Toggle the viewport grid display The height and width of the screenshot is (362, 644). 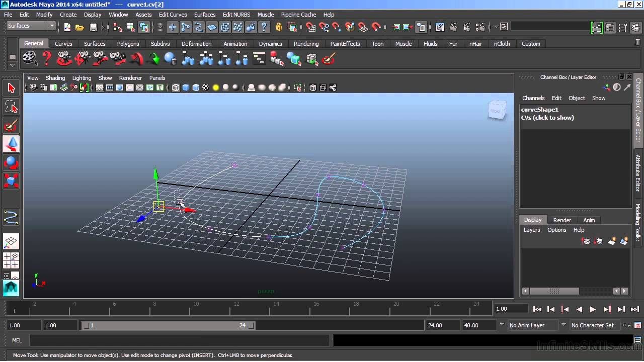point(100,87)
